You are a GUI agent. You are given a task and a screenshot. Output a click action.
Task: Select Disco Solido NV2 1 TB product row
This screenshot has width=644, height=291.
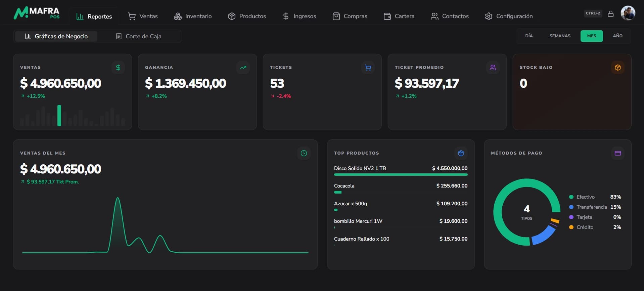pyautogui.click(x=401, y=171)
